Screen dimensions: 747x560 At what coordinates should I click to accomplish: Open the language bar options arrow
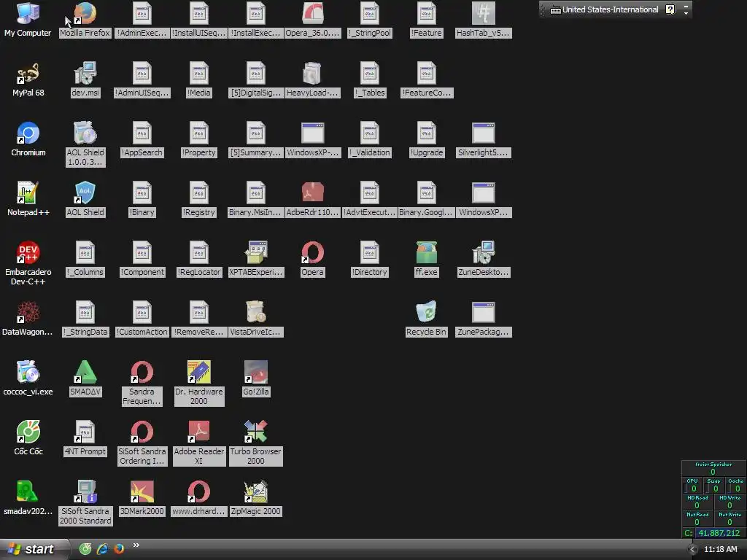click(686, 13)
